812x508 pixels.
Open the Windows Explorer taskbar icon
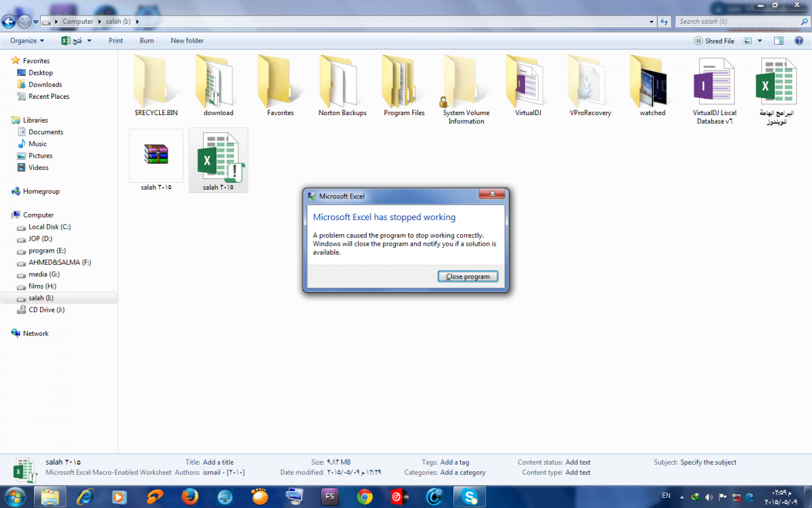pyautogui.click(x=50, y=496)
